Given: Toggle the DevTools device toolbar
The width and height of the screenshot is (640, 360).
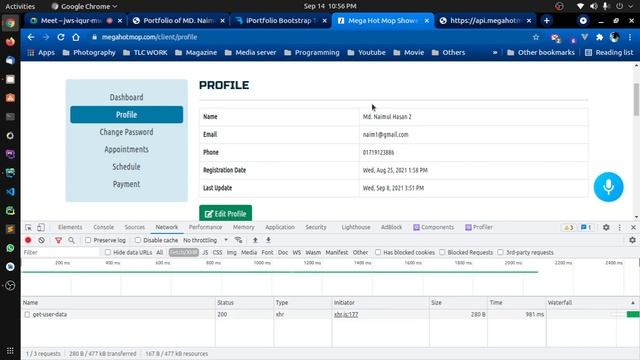Looking at the screenshot, I should coord(41,227).
